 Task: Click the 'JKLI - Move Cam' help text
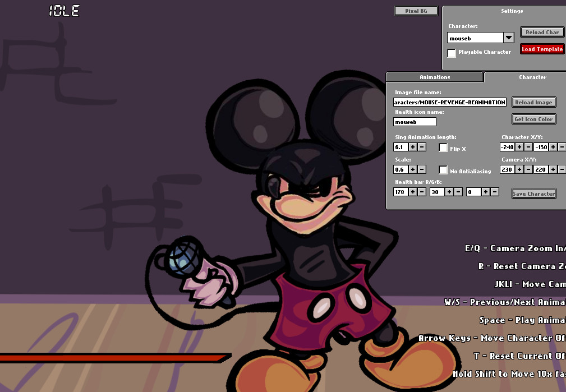click(x=530, y=284)
